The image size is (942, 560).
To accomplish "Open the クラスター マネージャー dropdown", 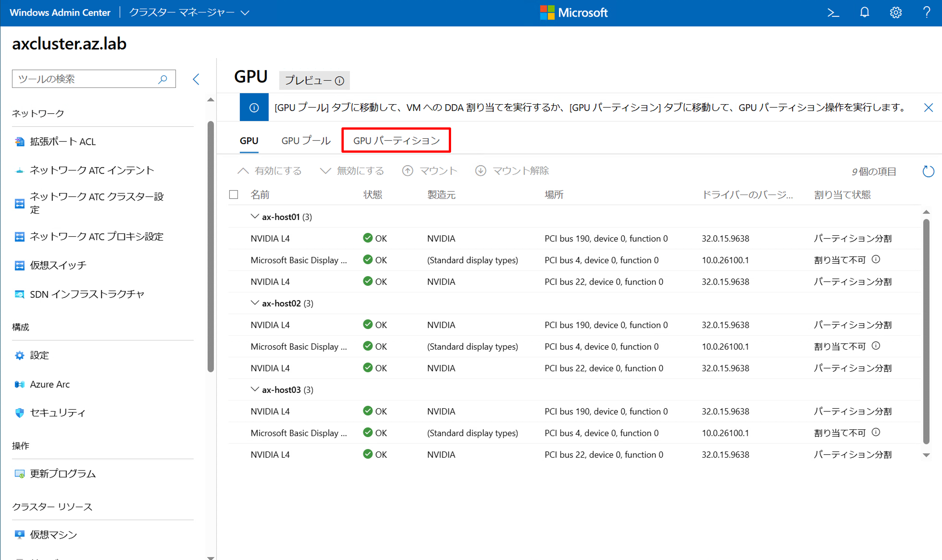I will pyautogui.click(x=189, y=13).
